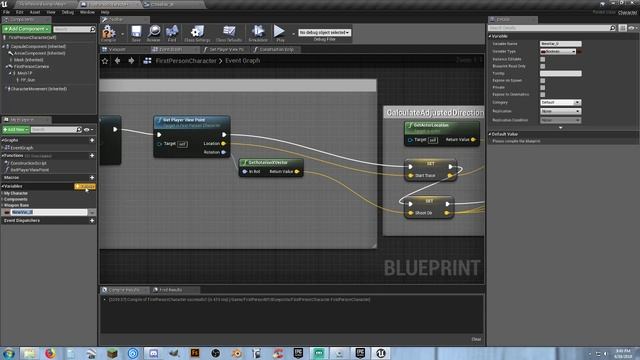Open Blender from the taskbar

(x=236, y=353)
